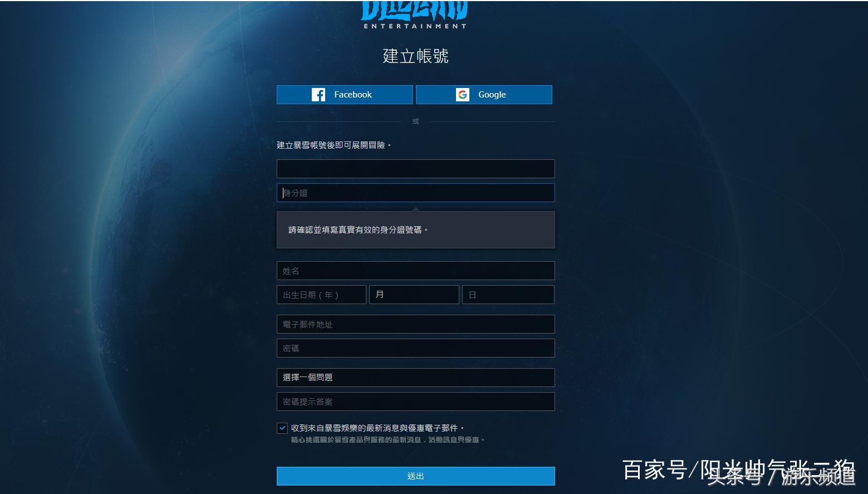Click the 密碼 password input field
Viewport: 868px width, 494px height.
[x=415, y=348]
